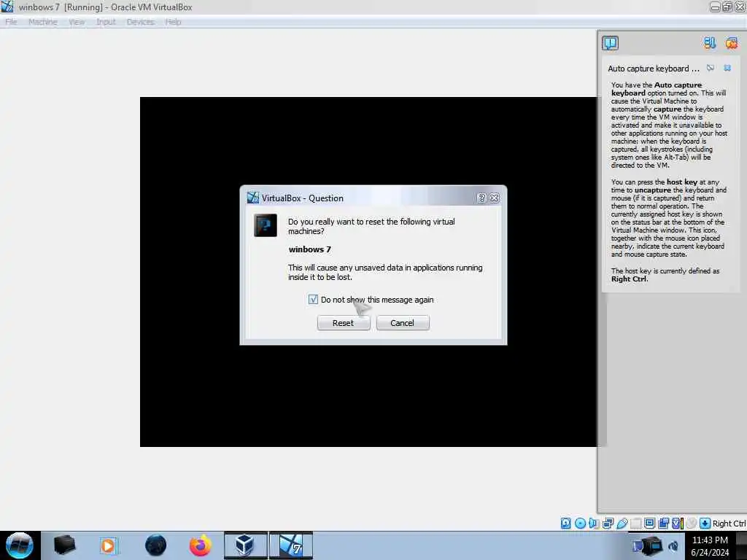This screenshot has width=747, height=560.
Task: Click the CPU virtualization status indicator
Action: pyautogui.click(x=678, y=524)
